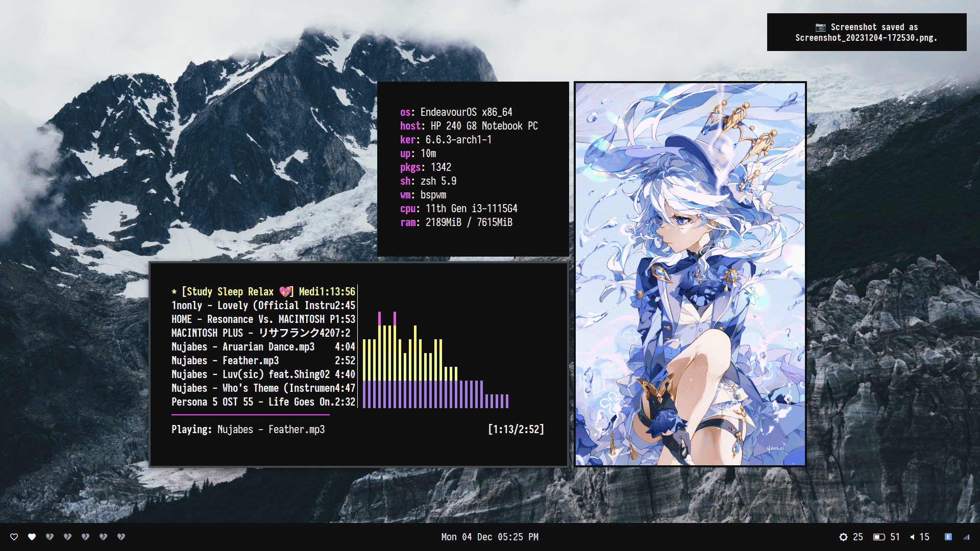Click the battery percentage 51
Screen dimensions: 980x551
click(x=895, y=537)
